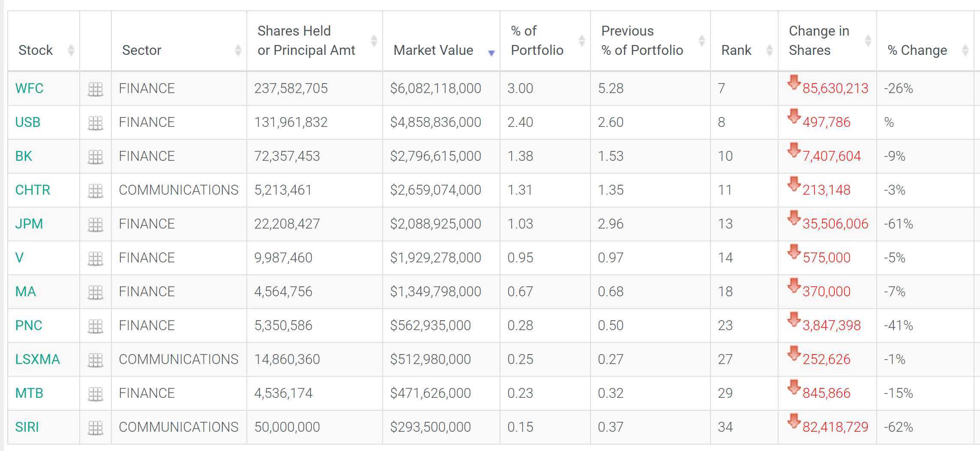Select market value $293,500,000 cell
The height and width of the screenshot is (451, 980).
pyautogui.click(x=441, y=427)
